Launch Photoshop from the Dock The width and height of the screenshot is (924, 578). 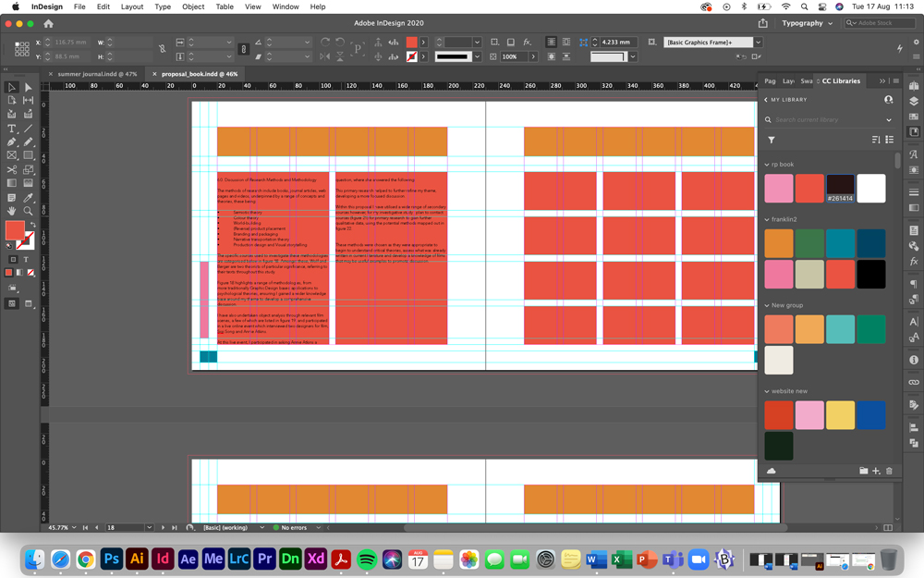(x=111, y=559)
